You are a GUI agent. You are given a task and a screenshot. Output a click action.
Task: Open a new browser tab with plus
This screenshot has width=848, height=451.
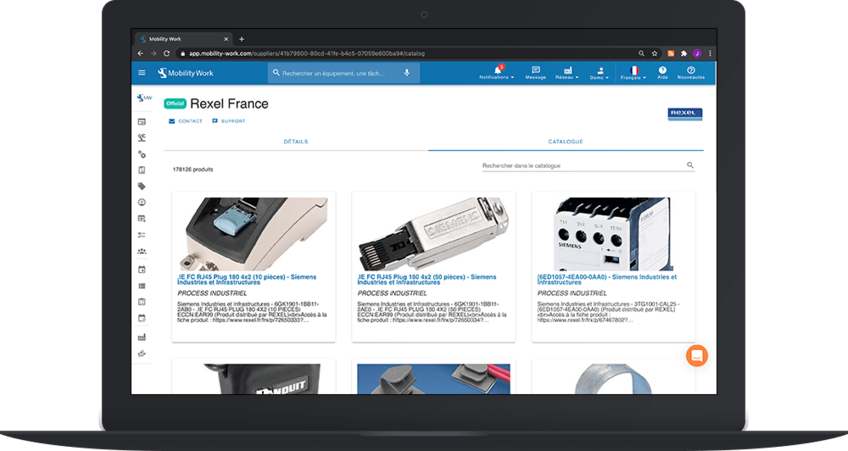(x=242, y=39)
